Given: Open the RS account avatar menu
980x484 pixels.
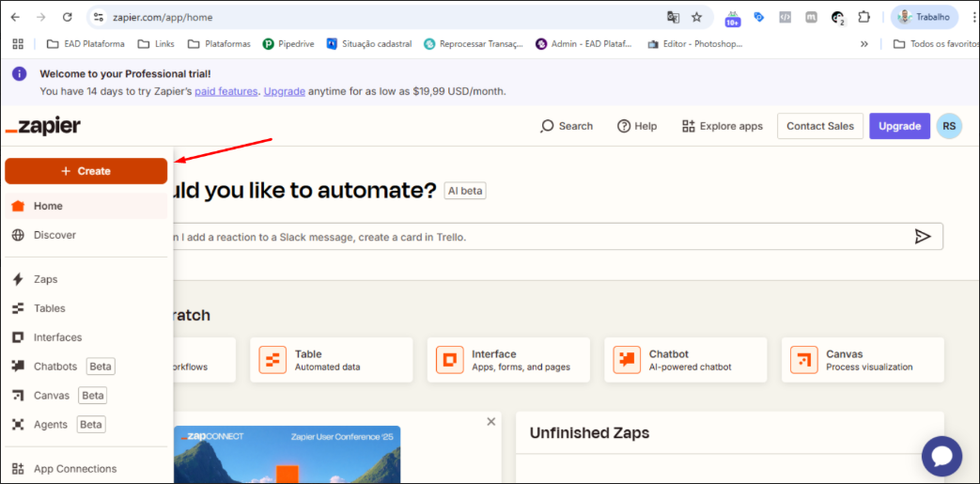Looking at the screenshot, I should tap(949, 126).
